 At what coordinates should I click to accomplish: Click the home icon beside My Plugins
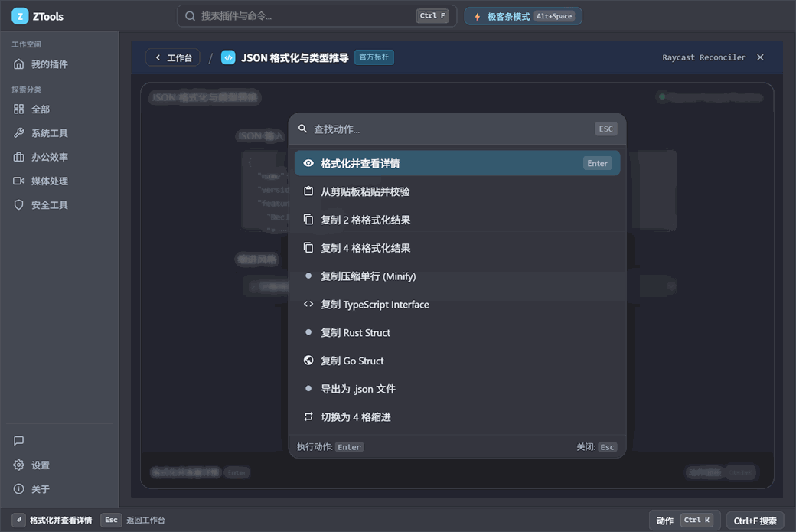(x=19, y=64)
